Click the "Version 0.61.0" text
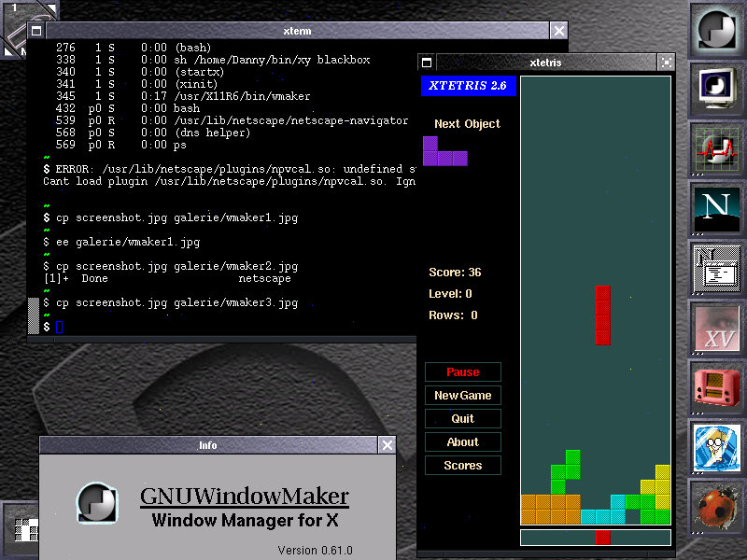 [x=315, y=551]
